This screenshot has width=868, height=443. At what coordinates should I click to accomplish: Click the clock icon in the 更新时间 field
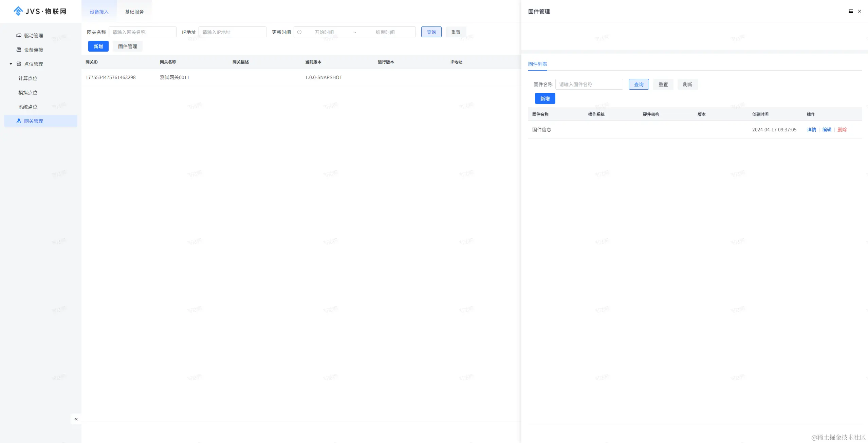(299, 32)
